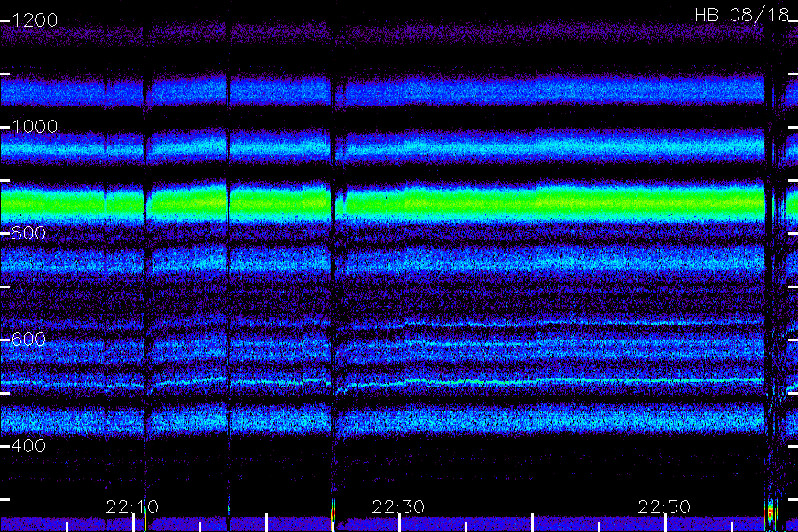Click the 600 frequency axis label

28,340
